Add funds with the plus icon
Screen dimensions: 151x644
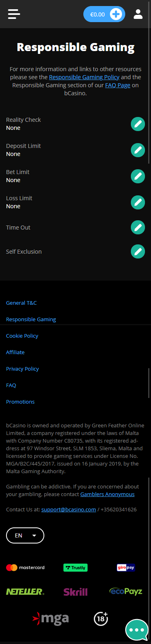(x=116, y=14)
